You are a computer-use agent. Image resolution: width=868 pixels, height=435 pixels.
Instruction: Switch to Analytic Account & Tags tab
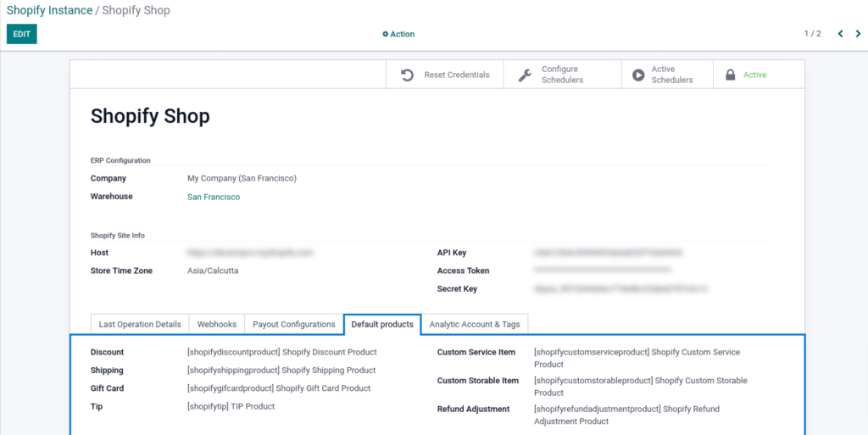[x=475, y=324]
